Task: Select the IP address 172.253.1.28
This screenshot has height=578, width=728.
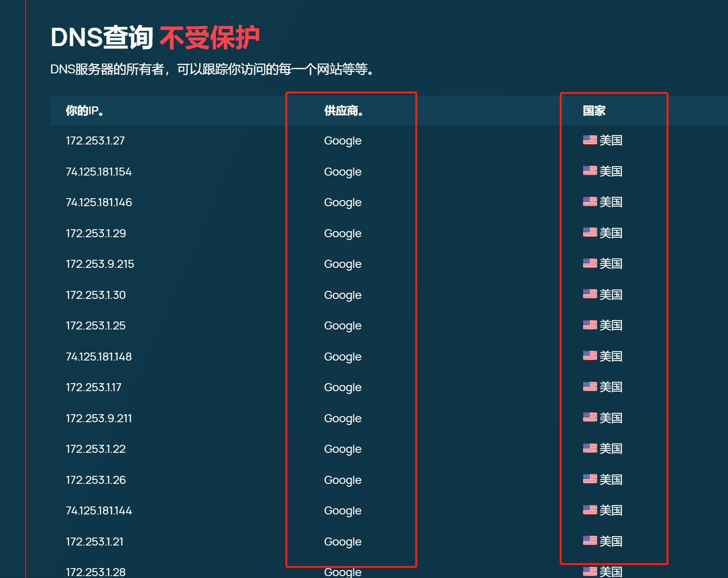Action: [x=96, y=572]
